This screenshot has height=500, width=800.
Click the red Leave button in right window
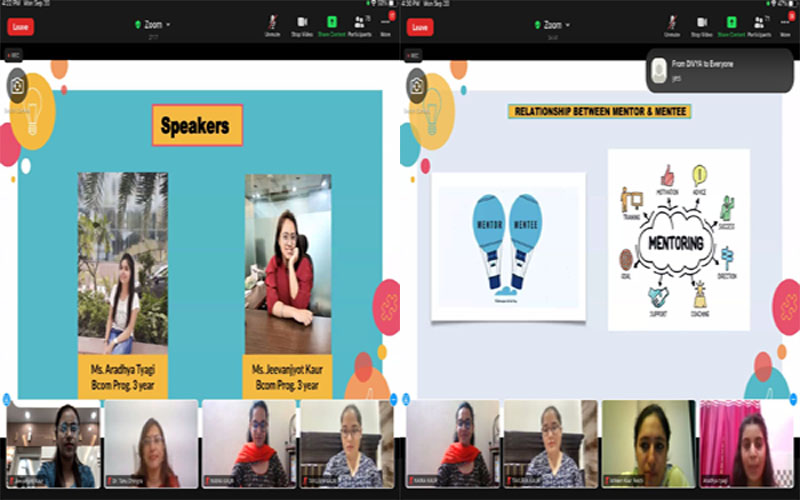[x=420, y=27]
